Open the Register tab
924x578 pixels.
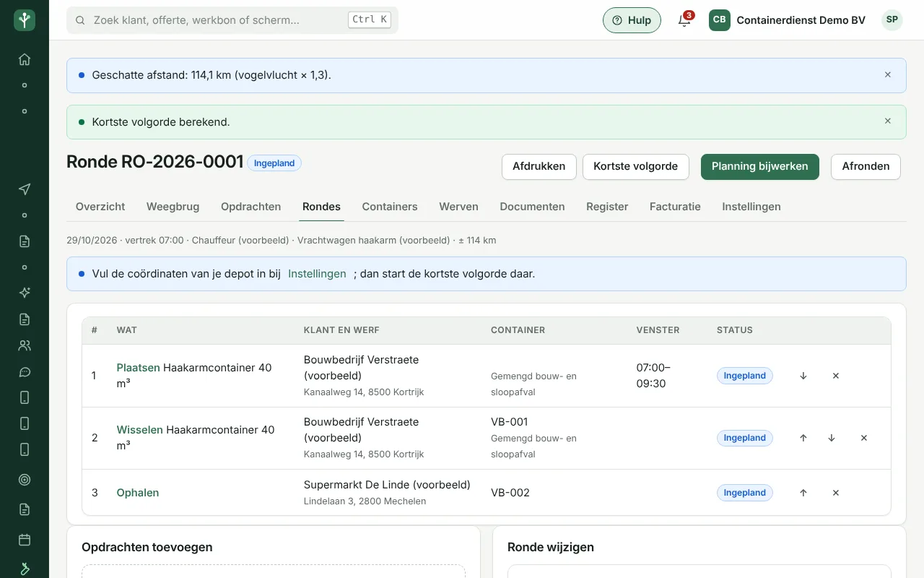607,207
